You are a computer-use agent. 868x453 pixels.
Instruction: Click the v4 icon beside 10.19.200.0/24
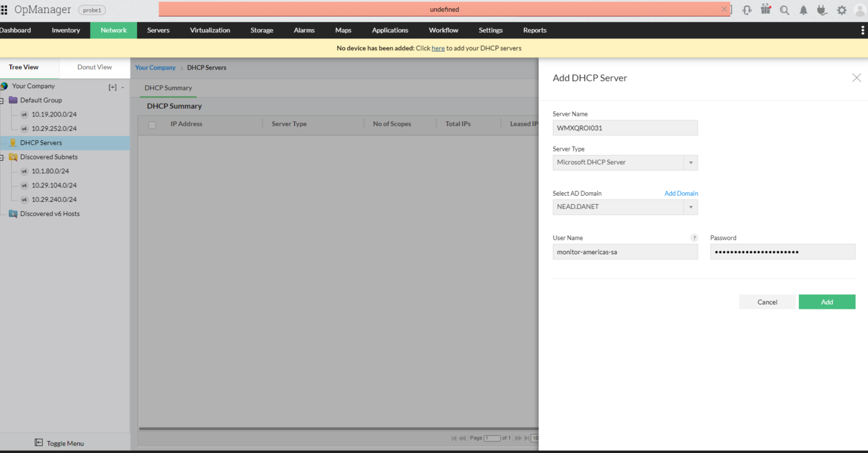point(24,114)
